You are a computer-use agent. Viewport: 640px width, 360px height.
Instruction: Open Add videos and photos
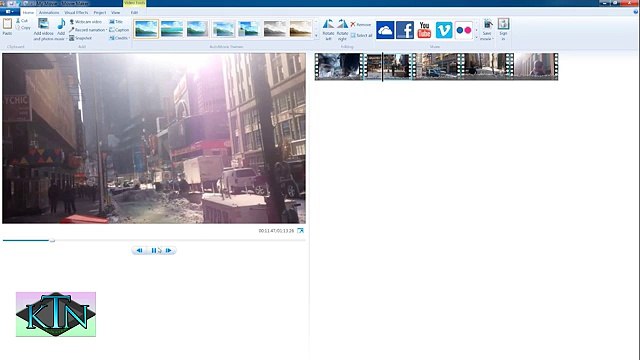43,29
